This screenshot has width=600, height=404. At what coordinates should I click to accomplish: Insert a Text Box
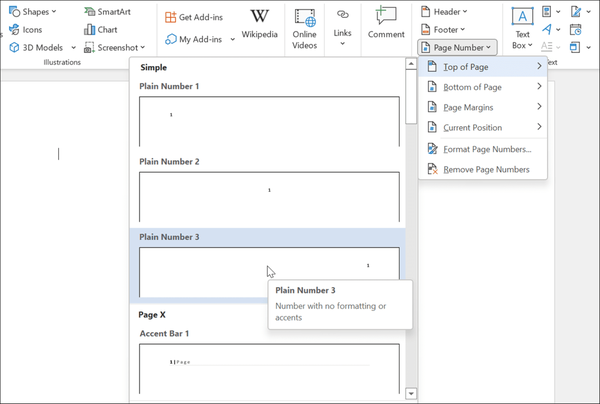(x=522, y=28)
